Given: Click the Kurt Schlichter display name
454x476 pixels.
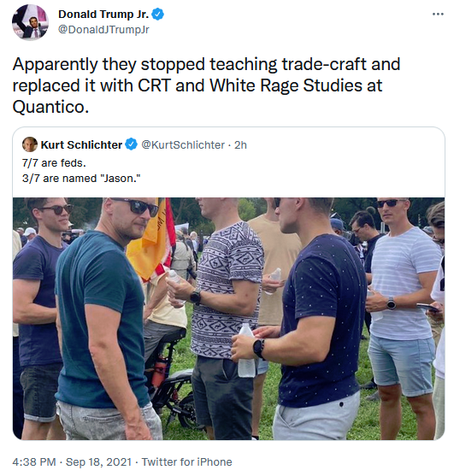Looking at the screenshot, I should (x=81, y=144).
